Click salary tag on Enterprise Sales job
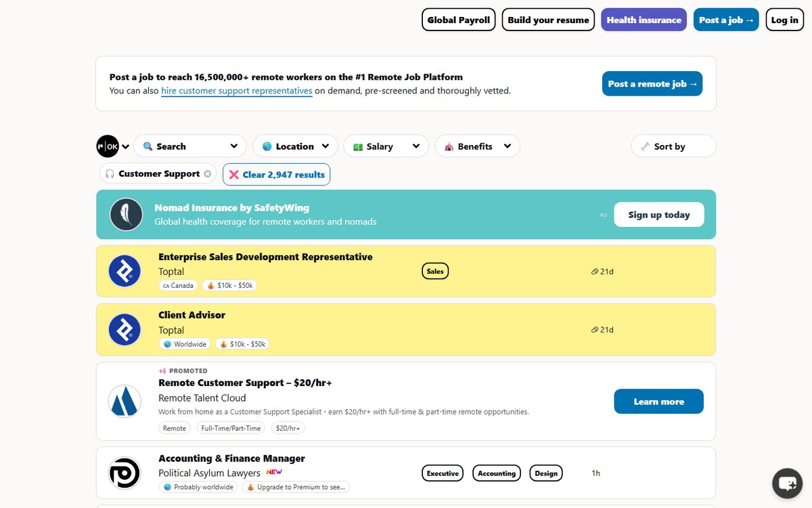The width and height of the screenshot is (812, 508). click(x=230, y=286)
